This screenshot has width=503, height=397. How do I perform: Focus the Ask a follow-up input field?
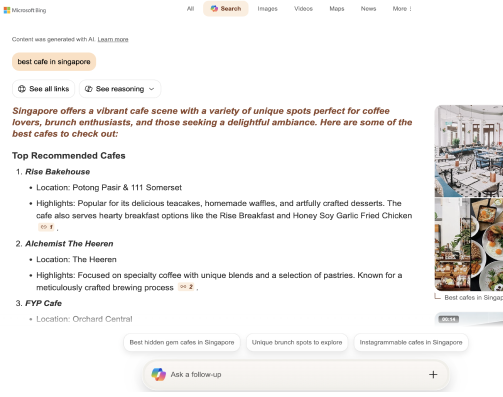click(296, 375)
